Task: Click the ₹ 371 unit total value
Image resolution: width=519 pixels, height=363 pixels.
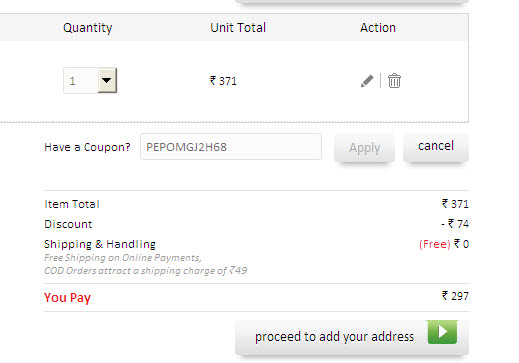Action: (x=223, y=81)
